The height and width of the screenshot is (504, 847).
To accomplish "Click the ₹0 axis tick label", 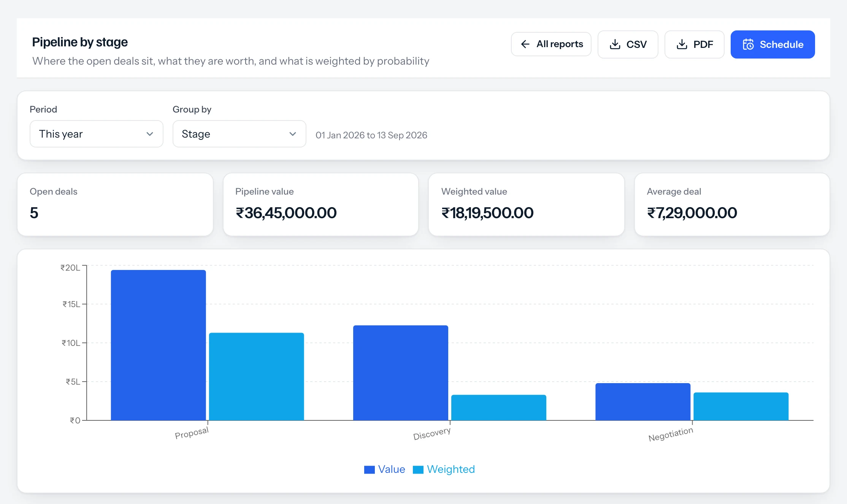I will pyautogui.click(x=75, y=420).
